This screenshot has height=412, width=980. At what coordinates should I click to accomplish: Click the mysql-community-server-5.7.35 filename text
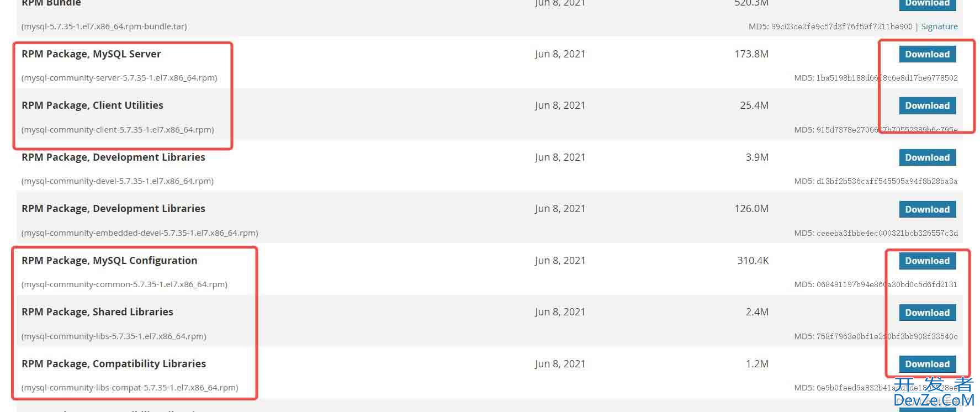pos(119,78)
